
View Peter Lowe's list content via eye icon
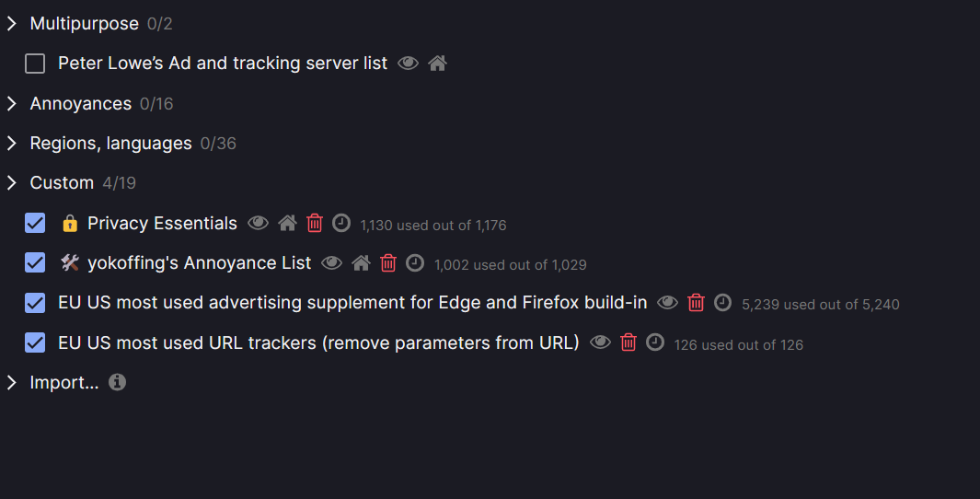tap(408, 64)
